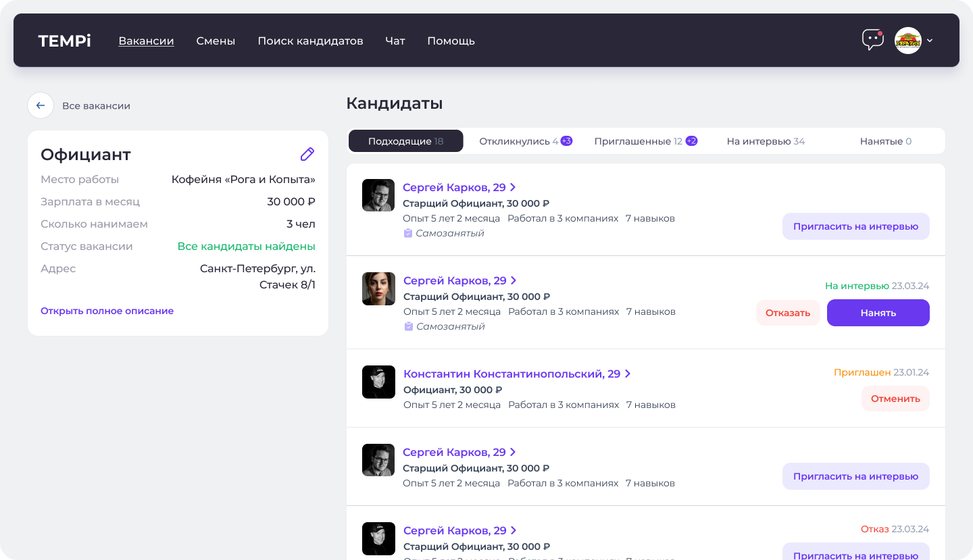
Task: Open the Смены menu item
Action: coord(216,41)
